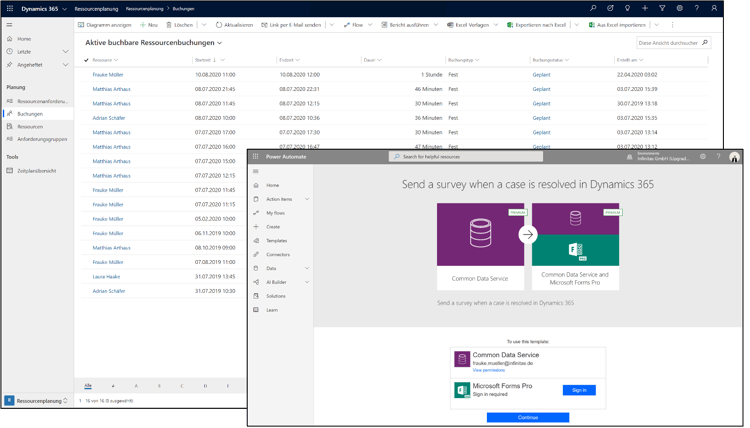Expand Action items in Power Automate

tap(307, 199)
